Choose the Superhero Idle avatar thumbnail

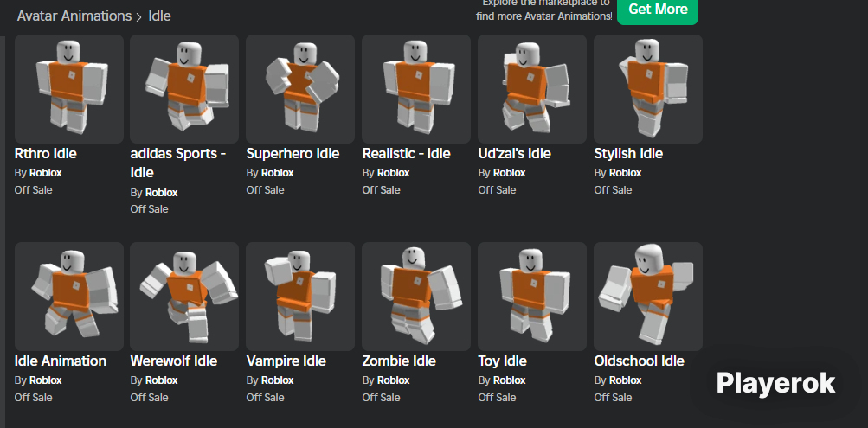click(300, 89)
